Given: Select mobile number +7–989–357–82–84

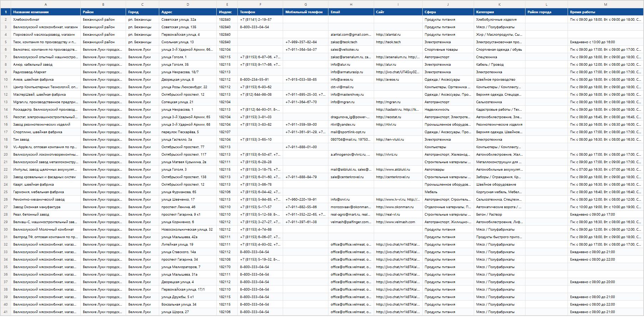Looking at the screenshot, I should pyautogui.click(x=306, y=42).
